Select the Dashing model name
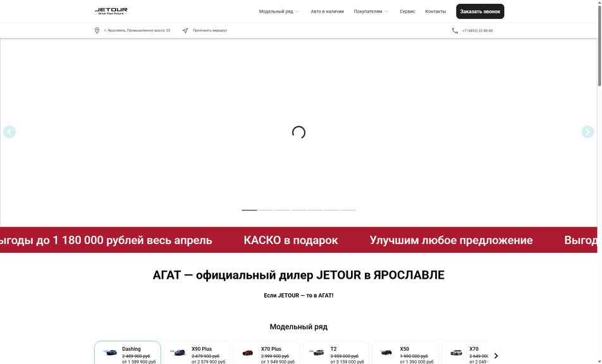The image size is (602, 364). click(x=132, y=349)
